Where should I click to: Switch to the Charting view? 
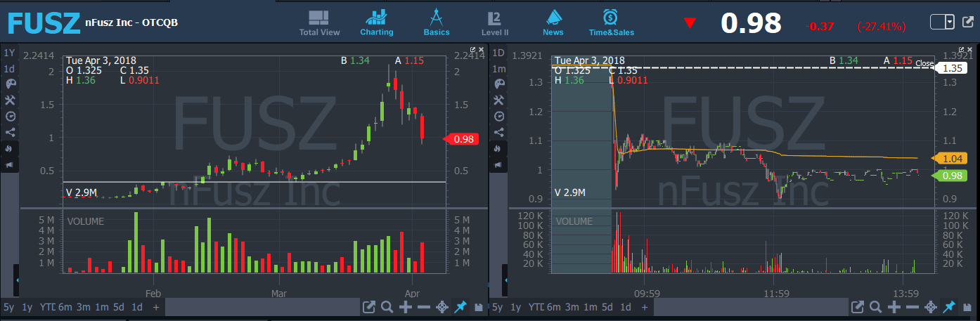(377, 23)
